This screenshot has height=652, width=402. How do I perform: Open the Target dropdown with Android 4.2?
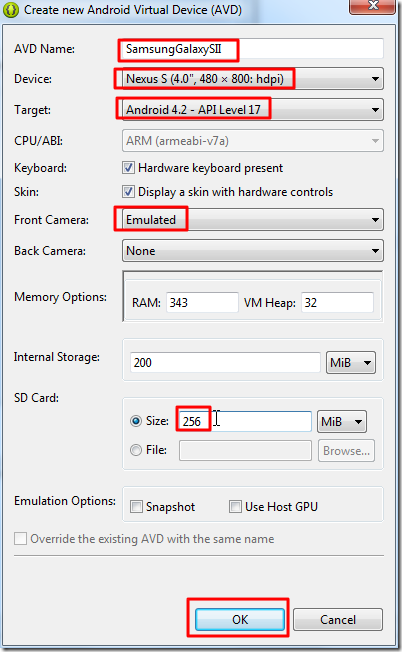click(x=253, y=110)
